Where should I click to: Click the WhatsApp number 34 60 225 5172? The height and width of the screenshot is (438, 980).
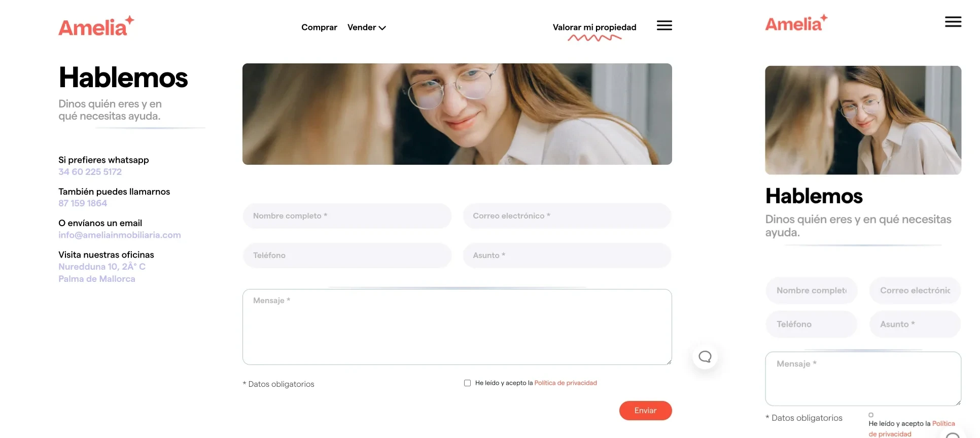pos(90,172)
